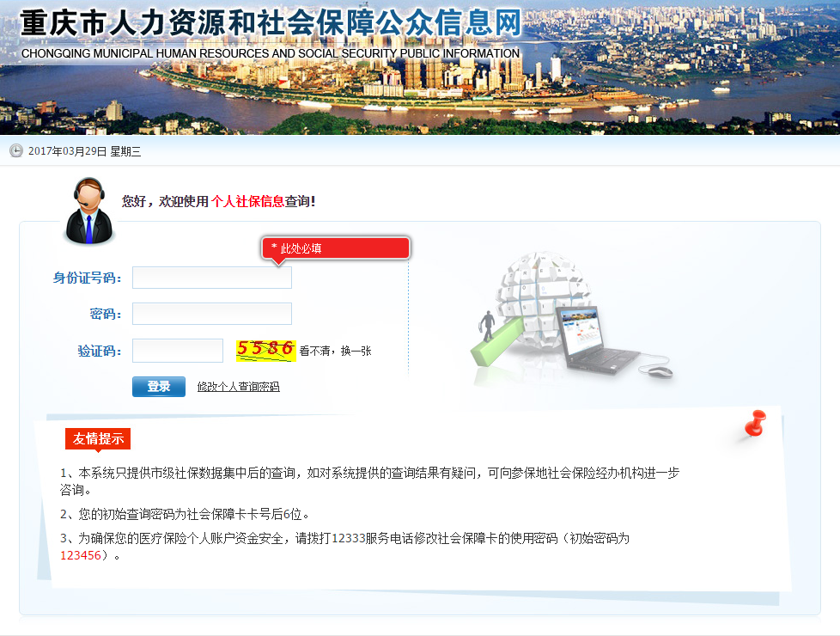This screenshot has height=636, width=840.
Task: Refresh captcha via 看不清，换一张 link
Action: 335,351
